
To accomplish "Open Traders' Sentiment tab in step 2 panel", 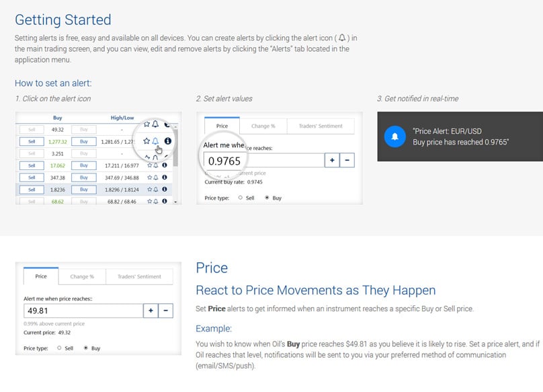I will tap(321, 126).
